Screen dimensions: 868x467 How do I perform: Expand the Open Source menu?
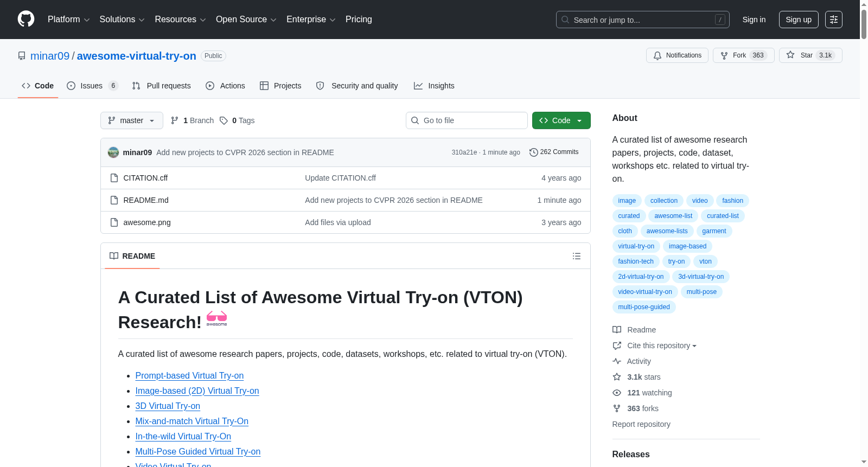pyautogui.click(x=246, y=20)
